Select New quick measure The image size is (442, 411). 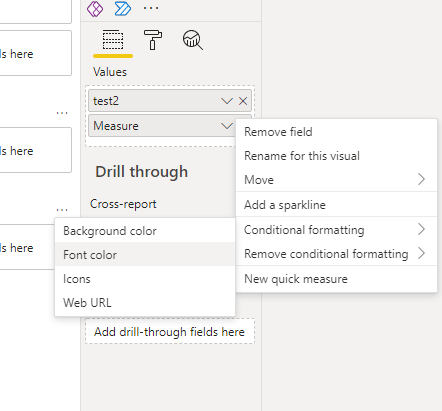click(x=336, y=279)
